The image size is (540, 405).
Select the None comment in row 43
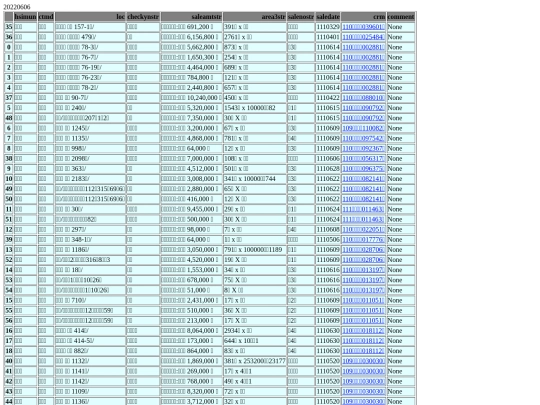click(401, 392)
